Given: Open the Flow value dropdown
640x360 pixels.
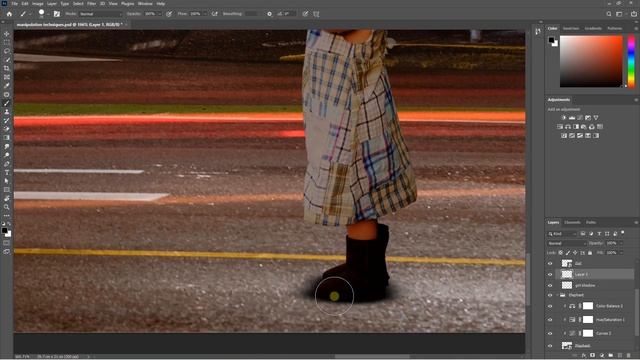Looking at the screenshot, I should pos(204,14).
